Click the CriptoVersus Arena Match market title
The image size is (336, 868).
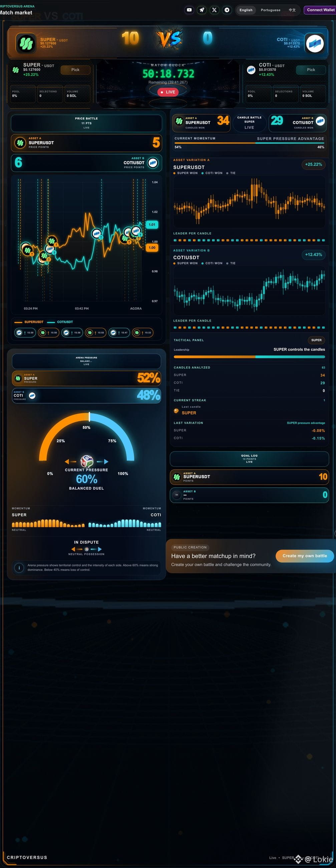click(x=17, y=10)
